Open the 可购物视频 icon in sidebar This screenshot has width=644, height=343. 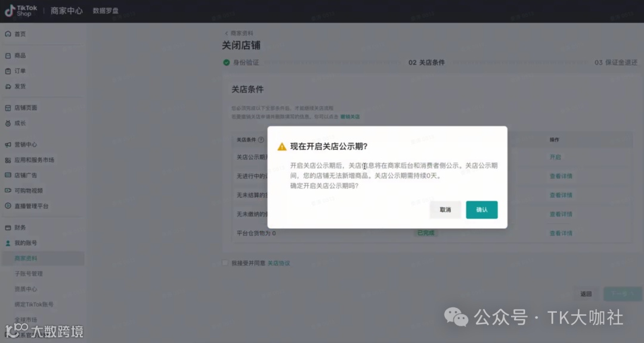(8, 191)
